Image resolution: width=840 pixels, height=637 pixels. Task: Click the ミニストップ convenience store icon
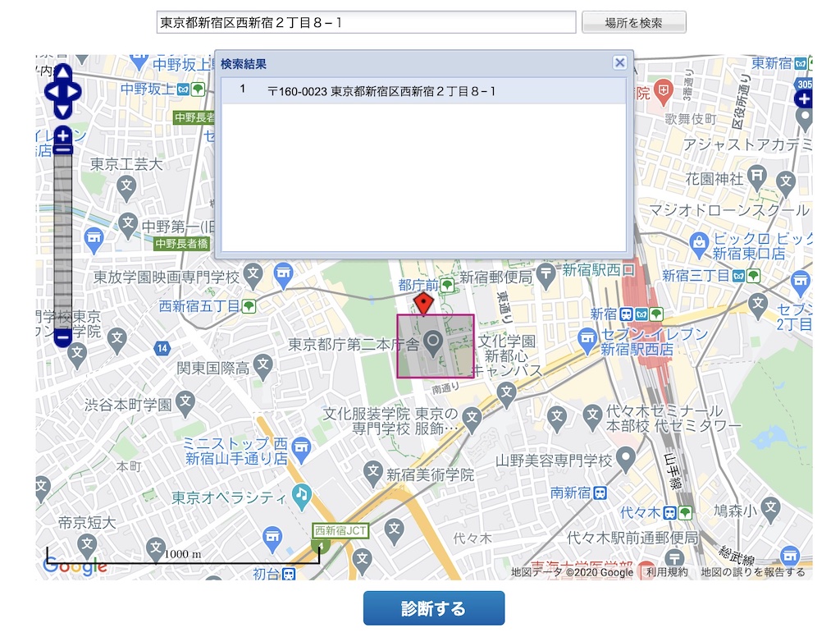(302, 449)
